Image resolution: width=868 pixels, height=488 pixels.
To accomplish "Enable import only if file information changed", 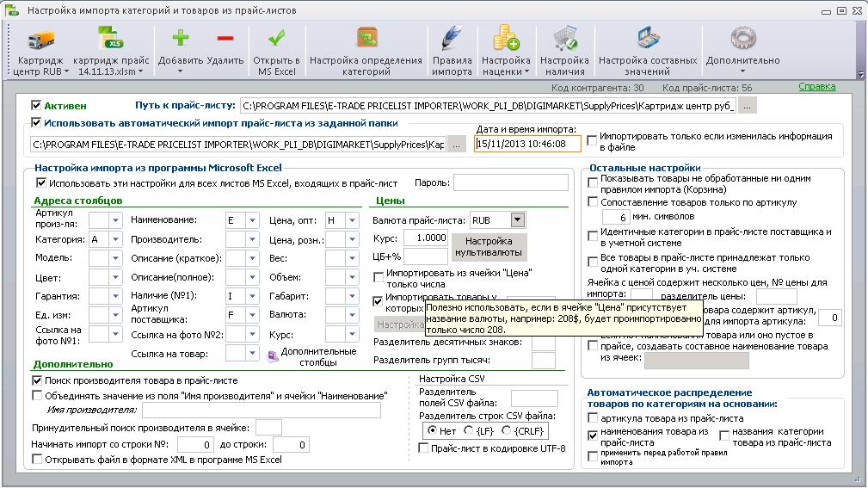I will coord(592,140).
